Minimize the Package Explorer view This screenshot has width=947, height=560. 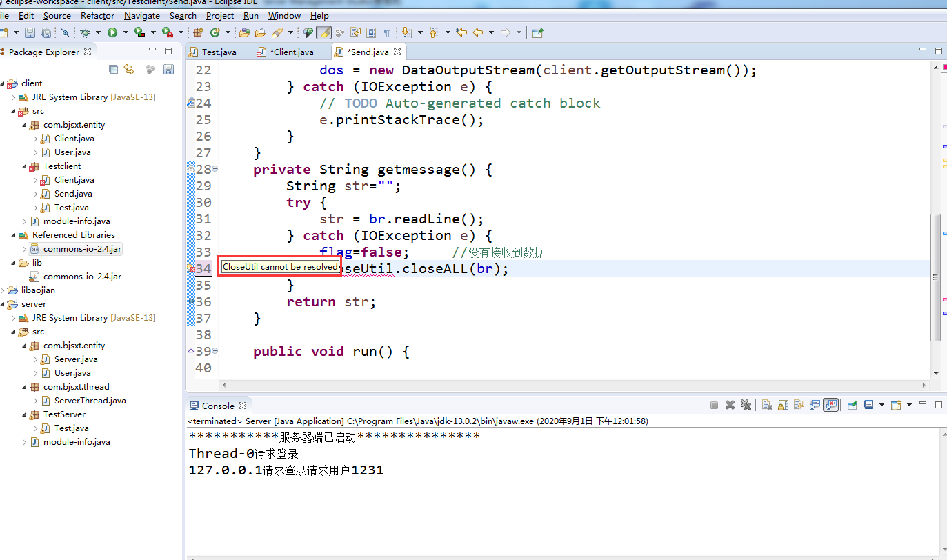152,50
